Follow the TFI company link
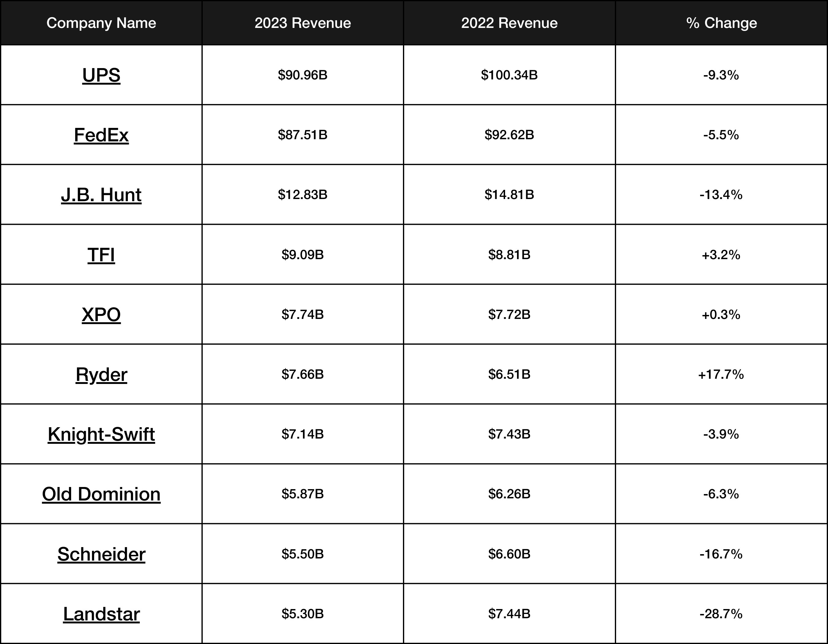828x644 pixels. (101, 255)
